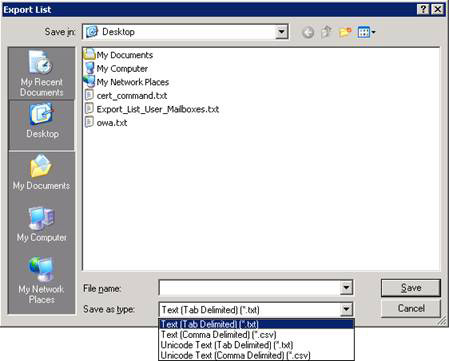Select cert_command.txt file
The height and width of the screenshot is (361, 449).
(126, 95)
